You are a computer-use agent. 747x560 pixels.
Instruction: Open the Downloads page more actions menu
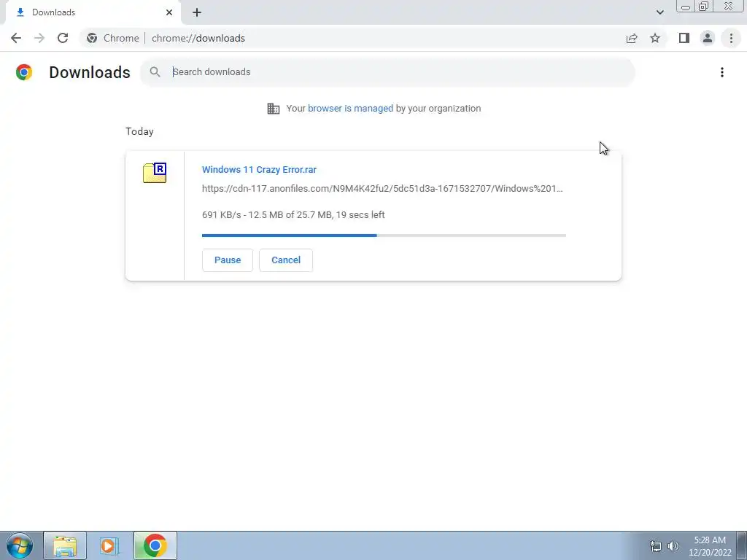(x=722, y=72)
